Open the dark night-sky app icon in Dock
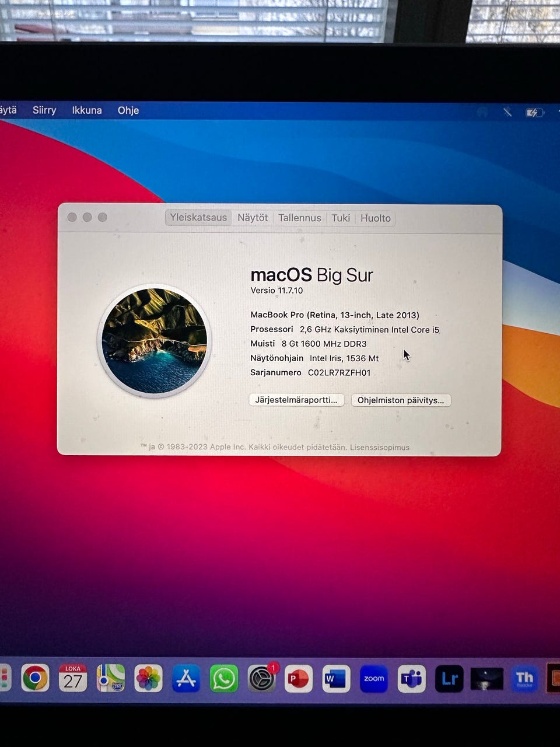This screenshot has width=560, height=747. pyautogui.click(x=487, y=679)
